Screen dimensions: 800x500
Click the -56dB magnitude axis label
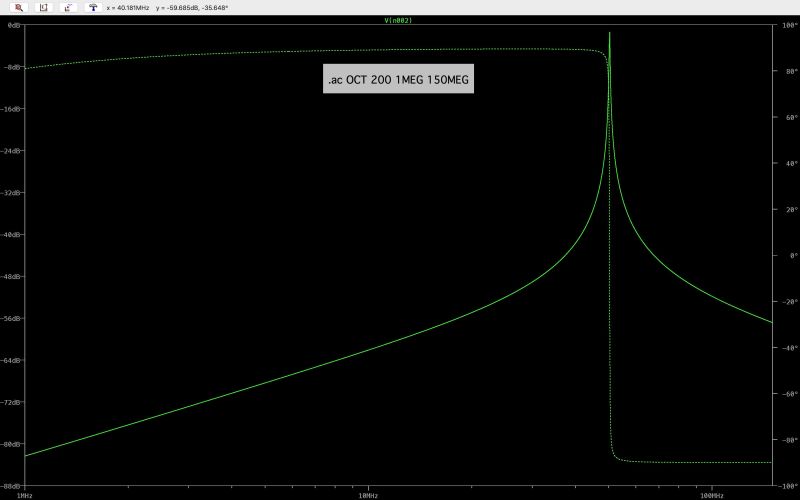(12, 318)
